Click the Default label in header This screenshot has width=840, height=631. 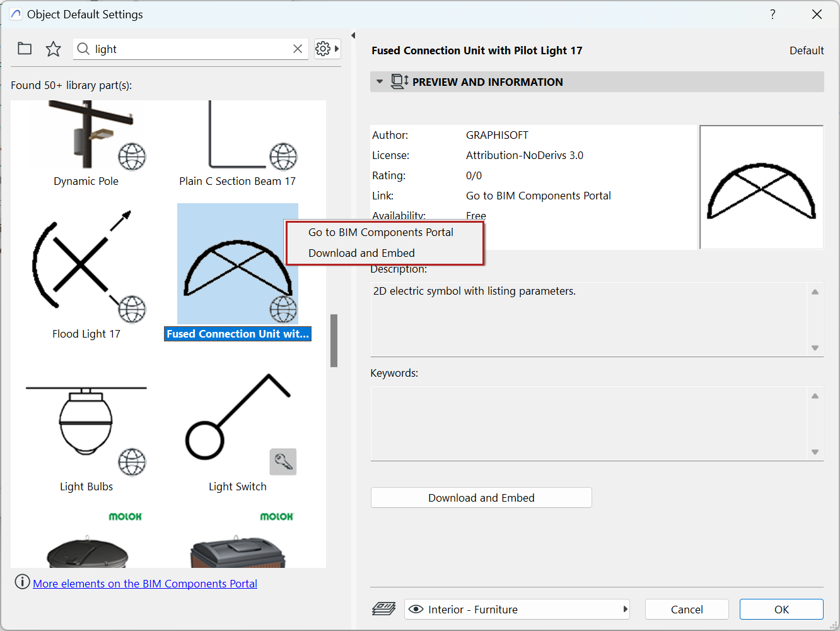pyautogui.click(x=807, y=50)
